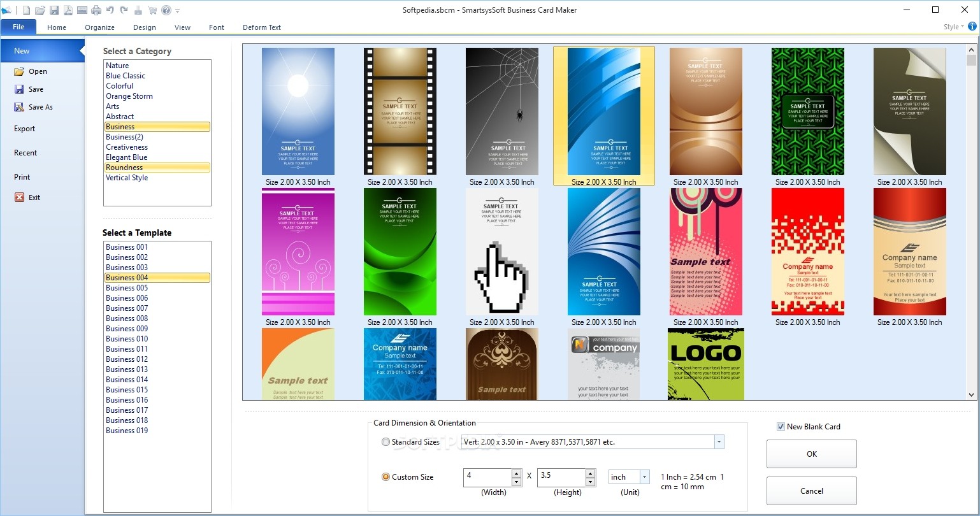Switch to the Home tab
The width and height of the screenshot is (980, 516).
pos(57,27)
